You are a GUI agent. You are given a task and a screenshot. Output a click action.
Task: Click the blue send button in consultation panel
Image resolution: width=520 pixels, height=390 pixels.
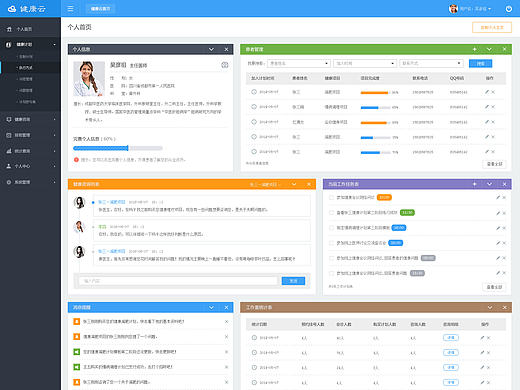[293, 281]
